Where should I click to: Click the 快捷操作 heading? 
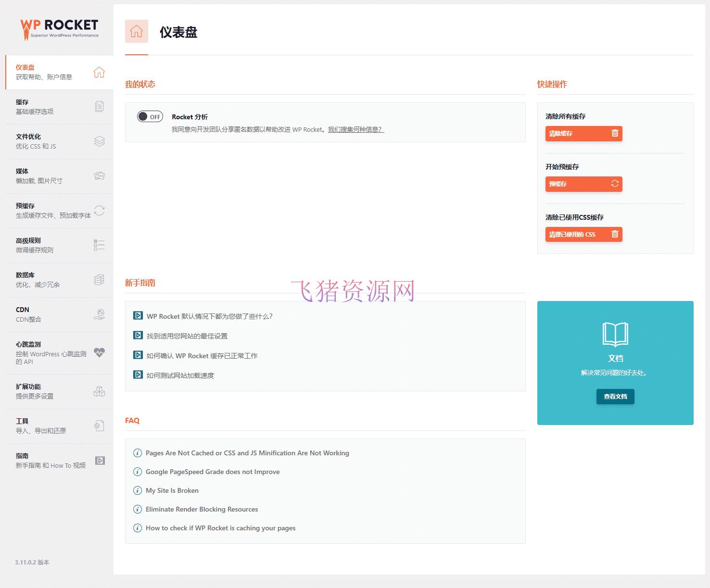552,84
